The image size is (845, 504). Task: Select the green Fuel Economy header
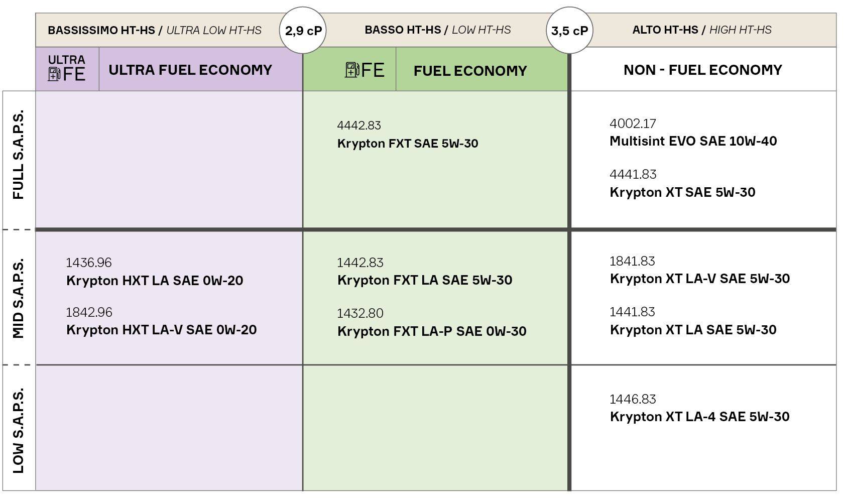(470, 71)
